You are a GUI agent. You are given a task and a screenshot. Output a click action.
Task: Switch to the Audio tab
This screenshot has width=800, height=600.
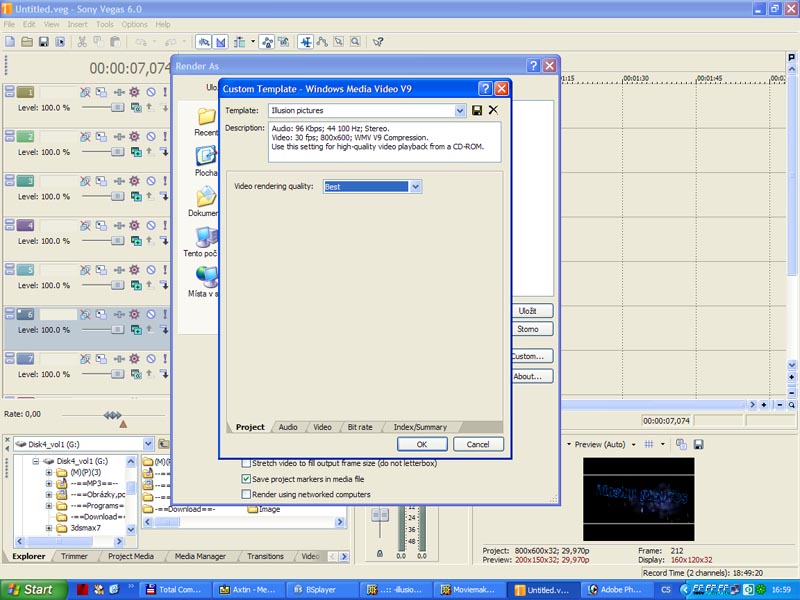coord(288,427)
